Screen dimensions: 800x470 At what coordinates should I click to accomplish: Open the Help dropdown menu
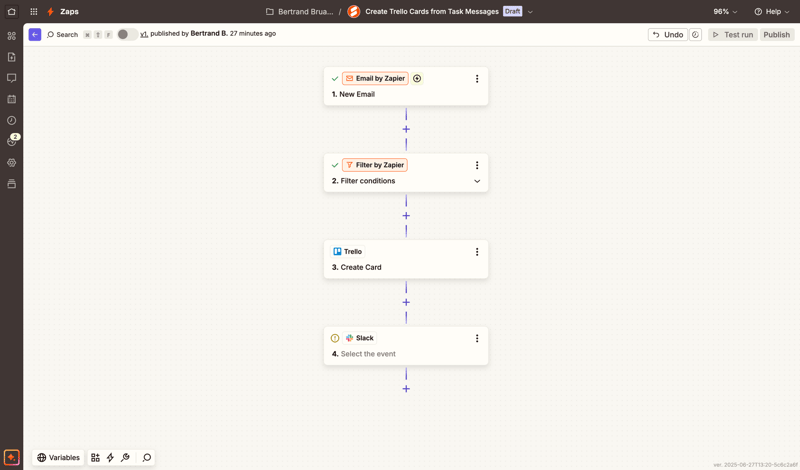point(772,11)
